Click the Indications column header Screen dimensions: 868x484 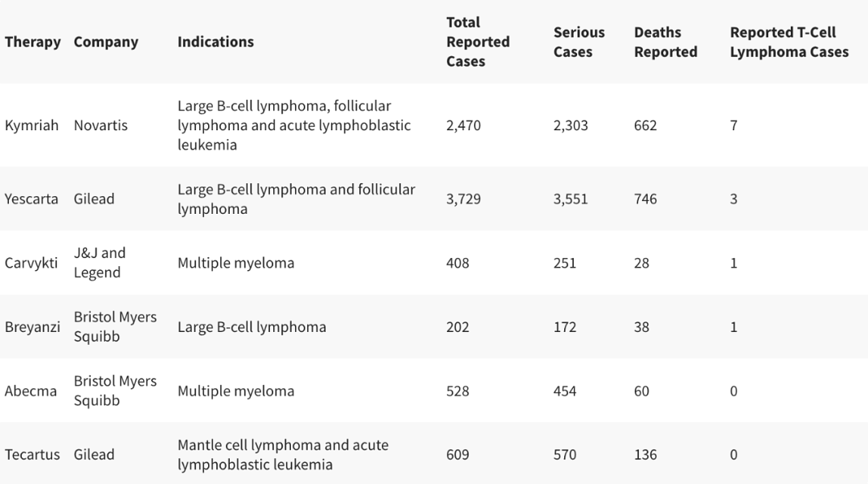click(215, 42)
